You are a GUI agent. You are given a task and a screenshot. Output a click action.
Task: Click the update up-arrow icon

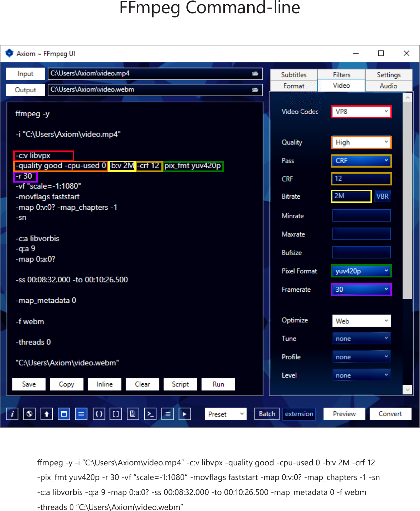point(47,414)
